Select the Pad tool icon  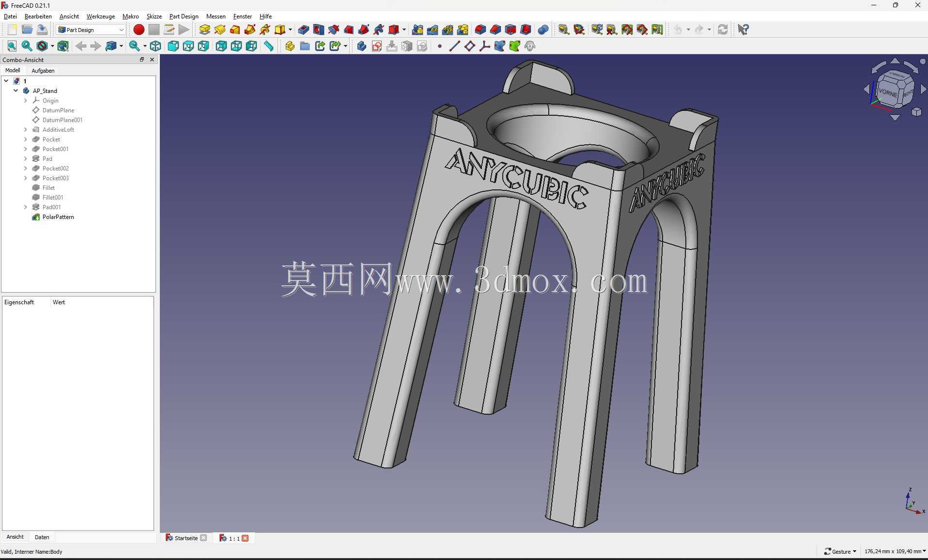pyautogui.click(x=205, y=30)
